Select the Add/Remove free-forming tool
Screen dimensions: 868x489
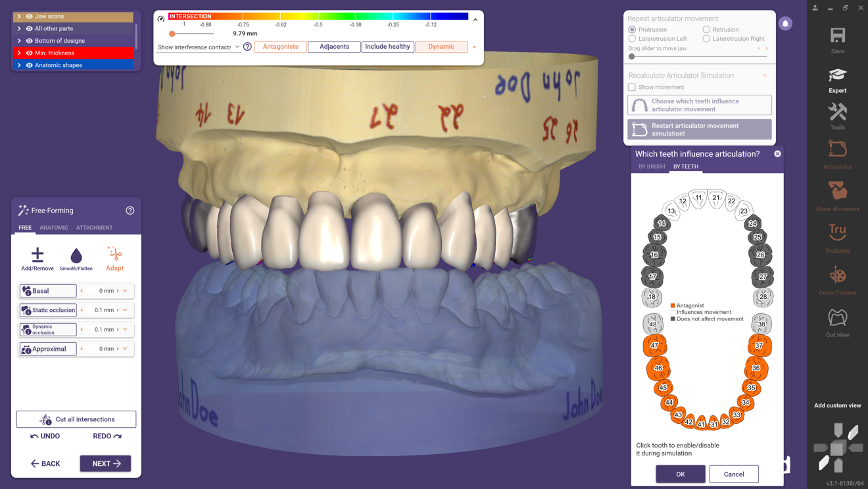click(37, 257)
